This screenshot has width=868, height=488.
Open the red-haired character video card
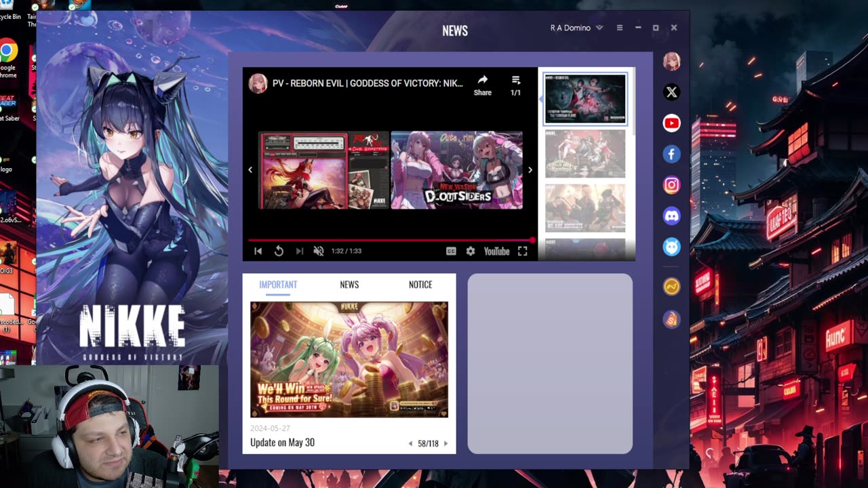click(x=324, y=170)
